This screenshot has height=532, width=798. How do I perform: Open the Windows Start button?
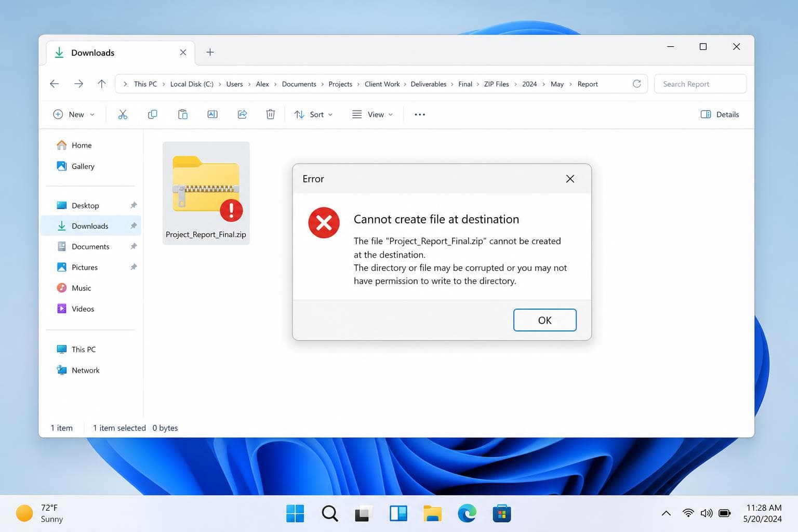pyautogui.click(x=295, y=513)
